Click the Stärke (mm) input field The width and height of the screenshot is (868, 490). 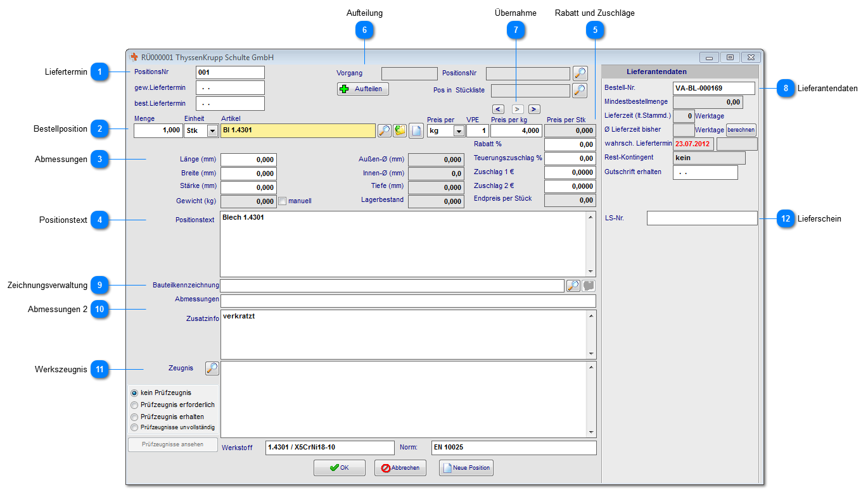248,187
